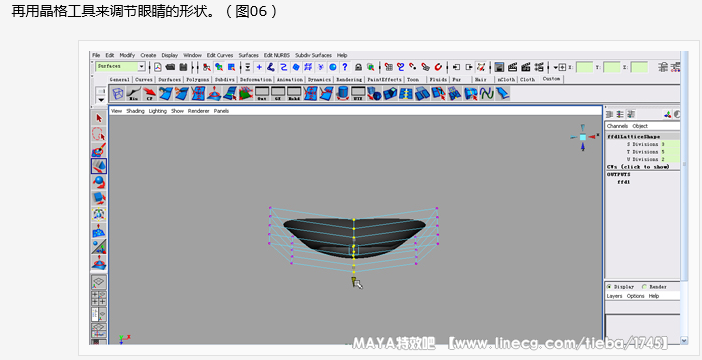Click the blue cylinder shelf icon

click(342, 94)
